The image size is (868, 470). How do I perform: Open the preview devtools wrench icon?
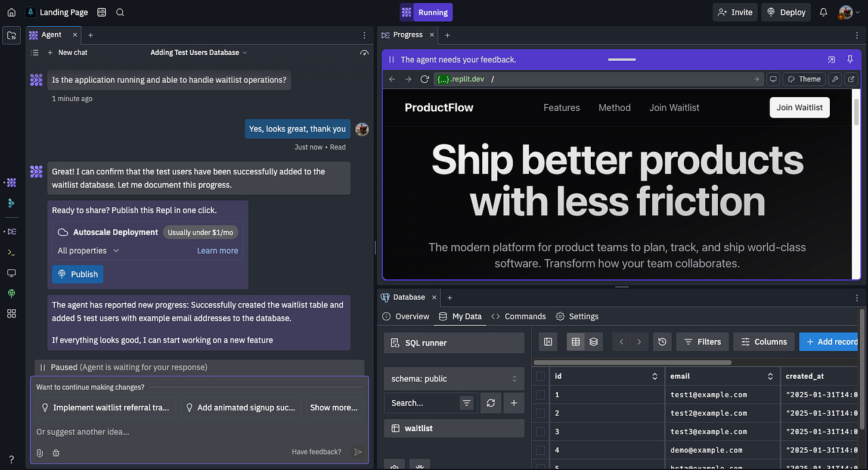tap(835, 79)
